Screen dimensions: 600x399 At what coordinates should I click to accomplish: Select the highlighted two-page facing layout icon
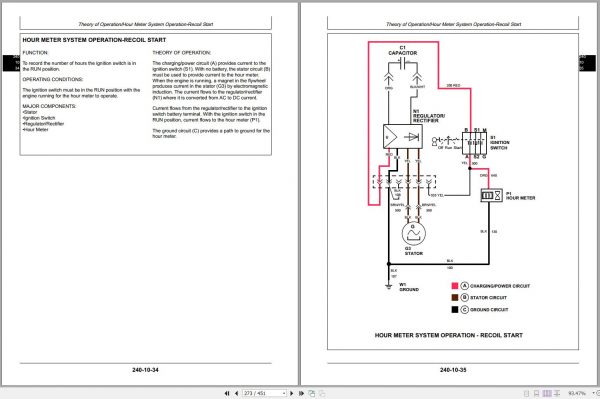coord(547,393)
